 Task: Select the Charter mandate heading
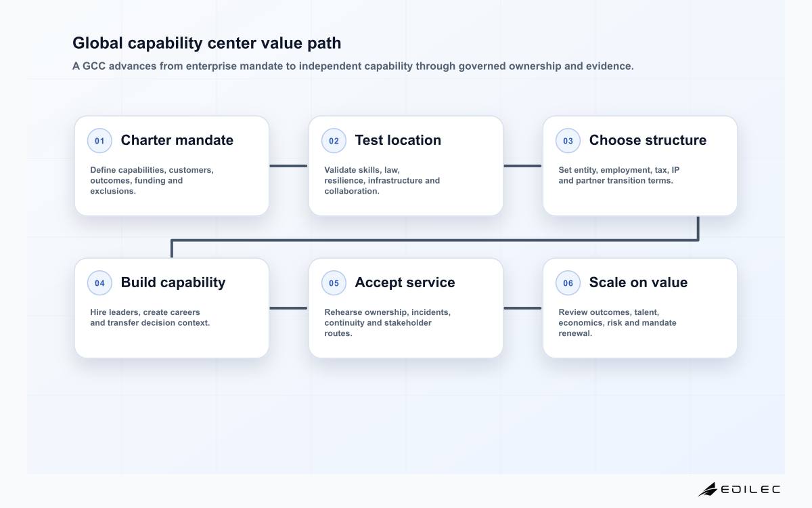[x=177, y=140]
